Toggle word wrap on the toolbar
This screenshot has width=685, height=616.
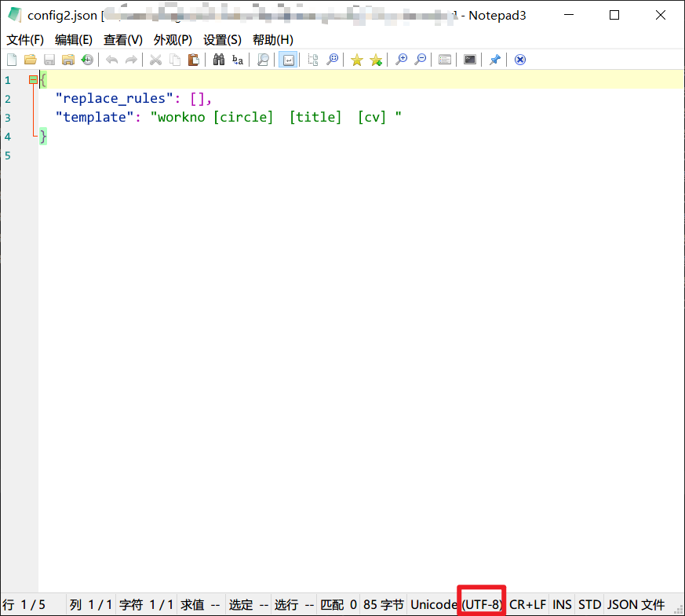288,59
